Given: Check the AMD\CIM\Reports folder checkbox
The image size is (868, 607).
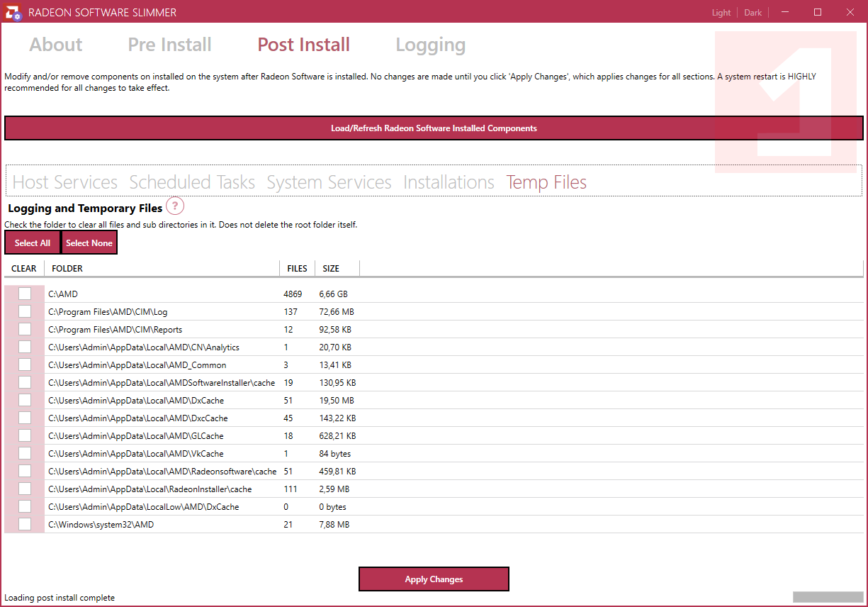Looking at the screenshot, I should point(25,329).
